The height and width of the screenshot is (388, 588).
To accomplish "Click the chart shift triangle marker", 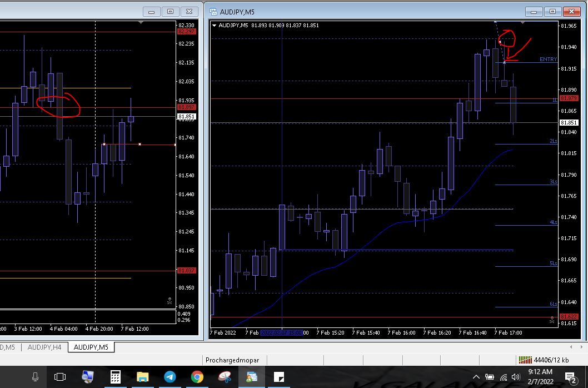I will coord(523,23).
